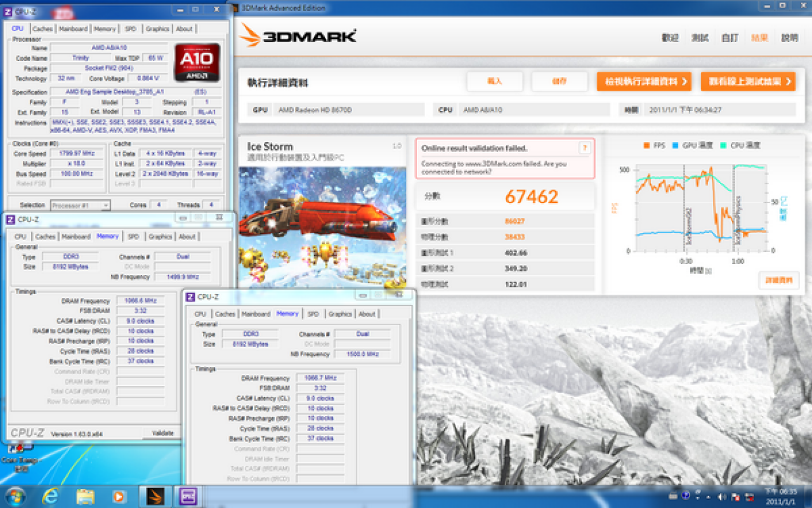
Task: Select the Mainboard tab in the CPU-Z window showing 1499.9 MHz
Action: 76,236
